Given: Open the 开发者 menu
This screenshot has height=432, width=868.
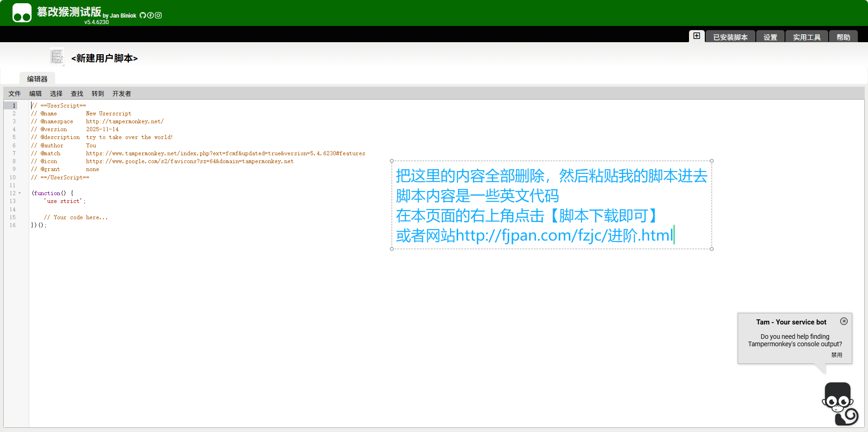Looking at the screenshot, I should (x=122, y=93).
